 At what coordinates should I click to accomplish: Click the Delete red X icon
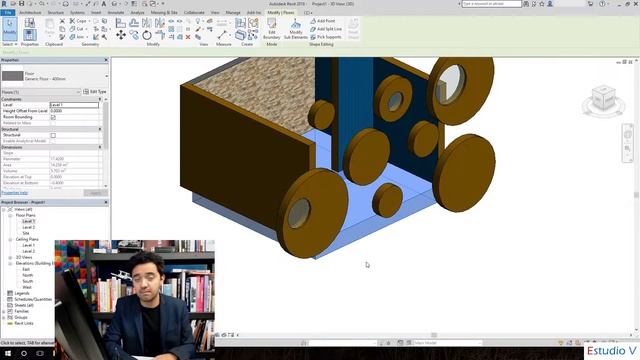click(x=188, y=37)
